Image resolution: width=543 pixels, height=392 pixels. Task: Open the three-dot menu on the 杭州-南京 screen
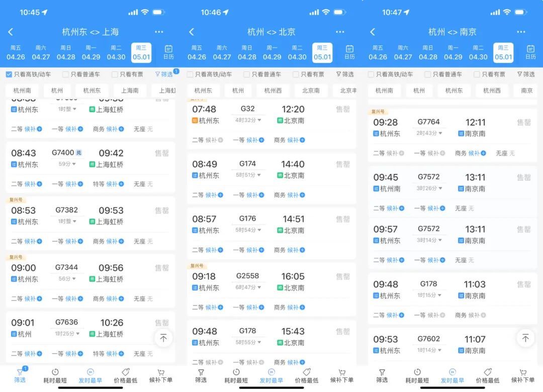pyautogui.click(x=521, y=32)
